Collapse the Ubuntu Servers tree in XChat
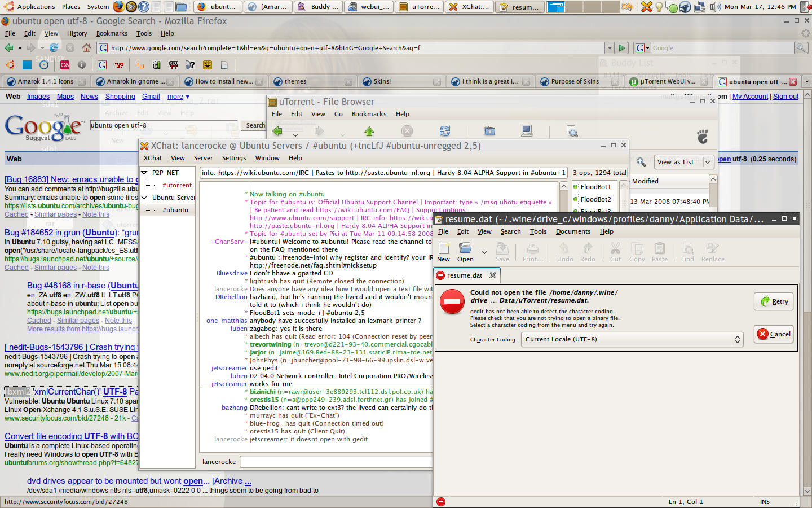The height and width of the screenshot is (508, 812). (x=144, y=198)
